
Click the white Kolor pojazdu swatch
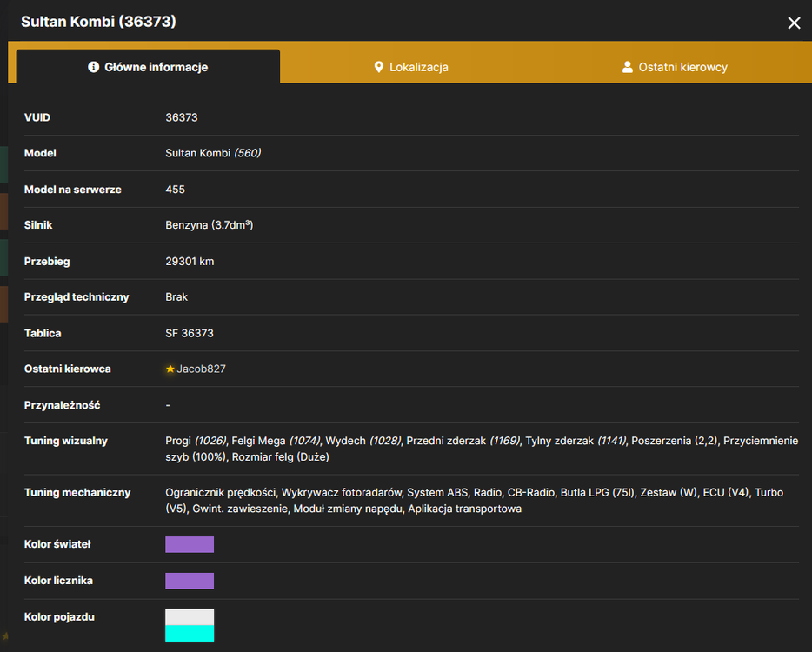(x=190, y=616)
